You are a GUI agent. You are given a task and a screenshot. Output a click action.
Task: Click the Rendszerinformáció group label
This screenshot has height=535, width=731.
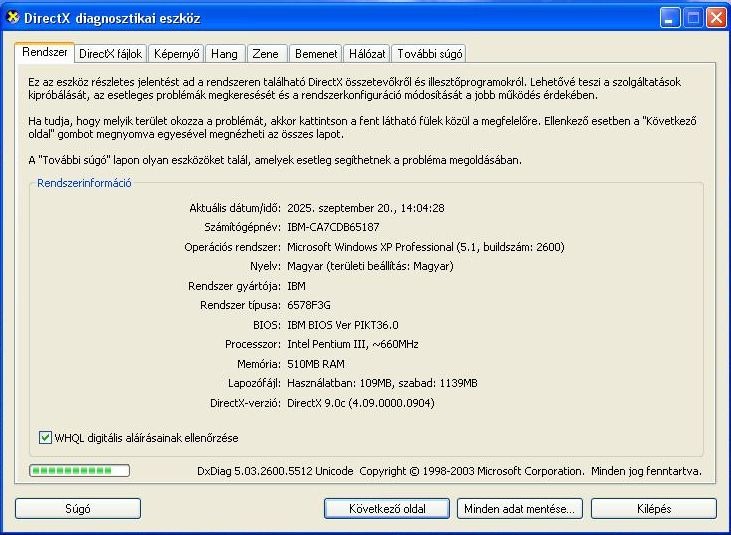point(84,183)
